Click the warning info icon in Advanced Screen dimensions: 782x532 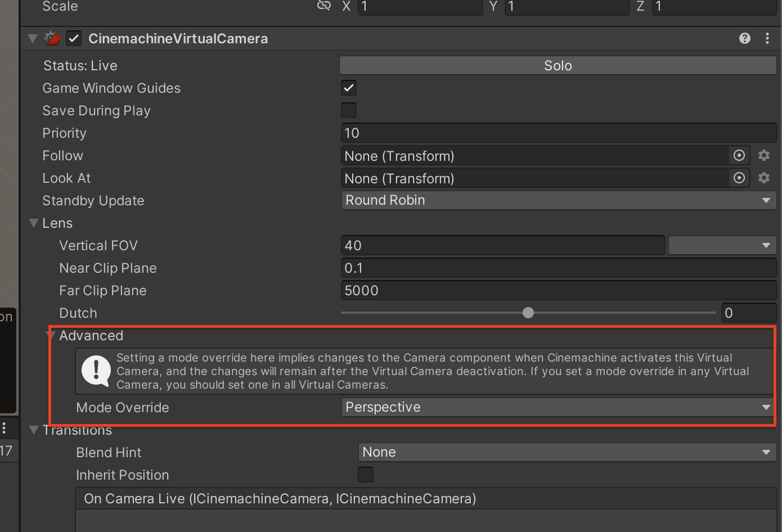pyautogui.click(x=96, y=371)
